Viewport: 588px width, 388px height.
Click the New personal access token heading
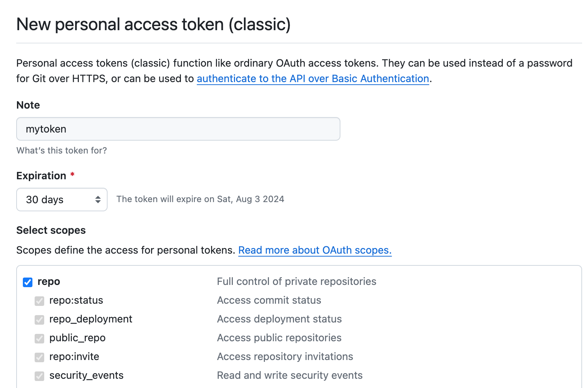(x=153, y=24)
